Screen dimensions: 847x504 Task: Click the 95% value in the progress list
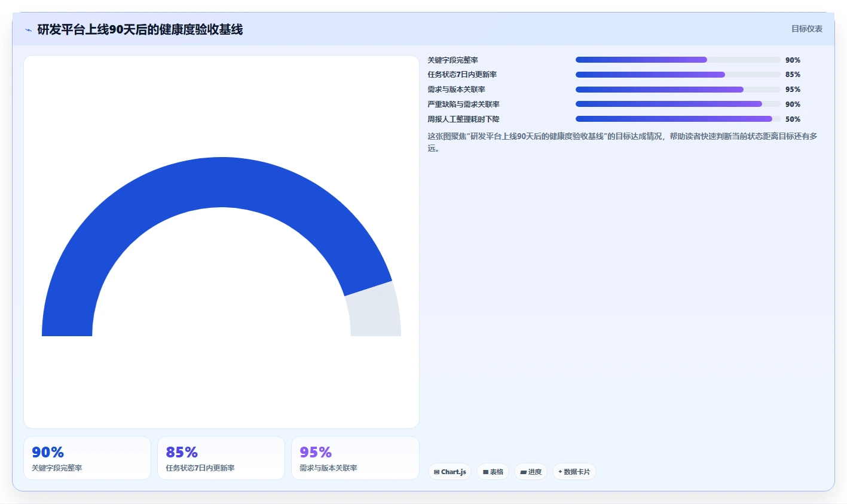pos(793,90)
